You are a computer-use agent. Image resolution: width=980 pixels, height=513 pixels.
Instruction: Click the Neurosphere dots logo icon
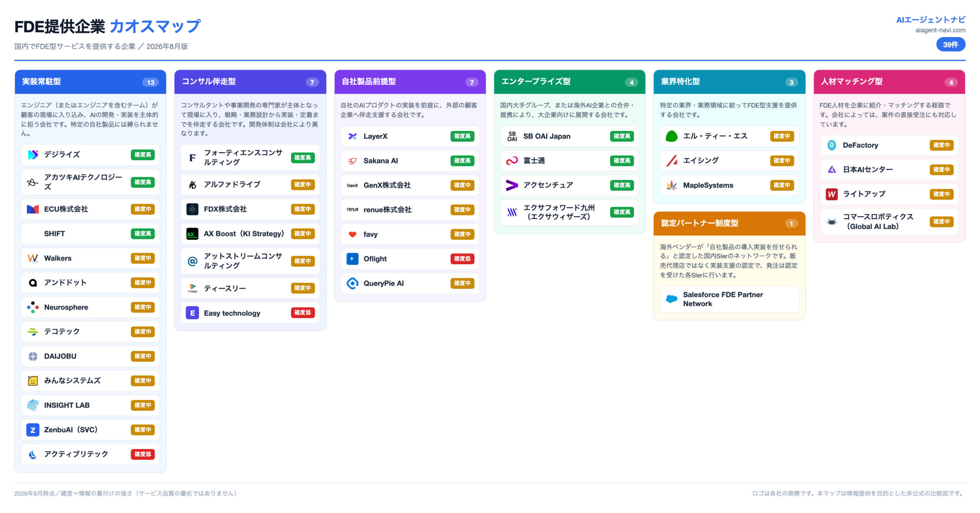[33, 307]
